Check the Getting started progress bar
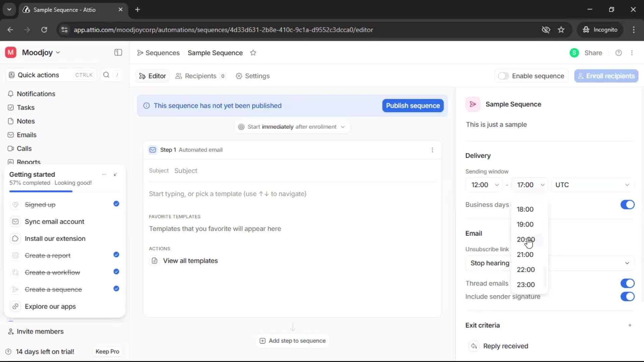644x362 pixels. [x=40, y=191]
